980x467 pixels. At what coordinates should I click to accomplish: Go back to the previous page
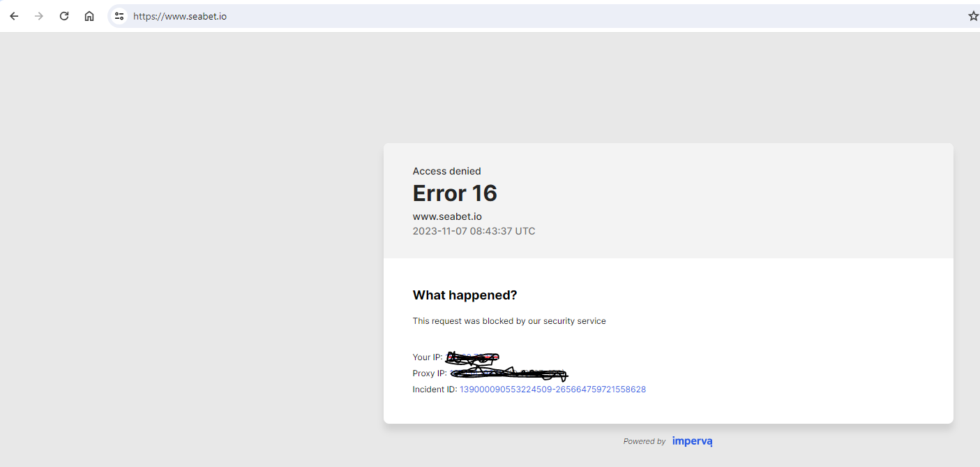[14, 16]
